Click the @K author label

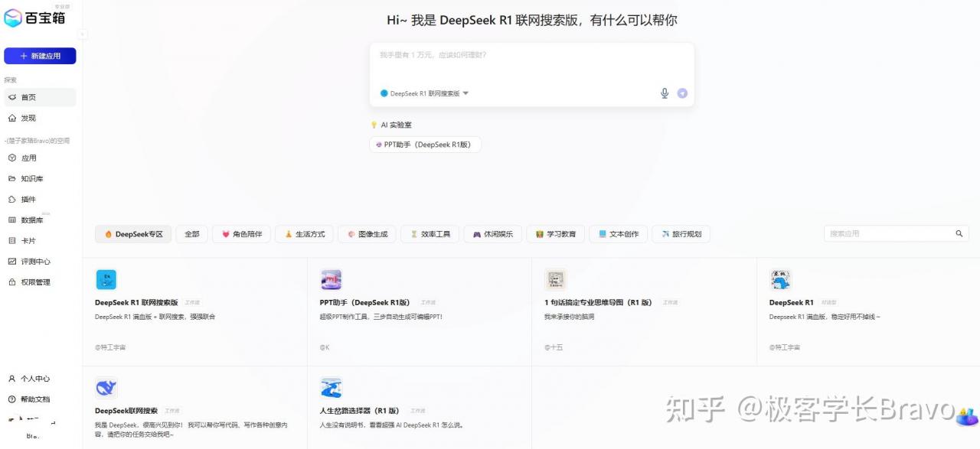[x=325, y=347]
